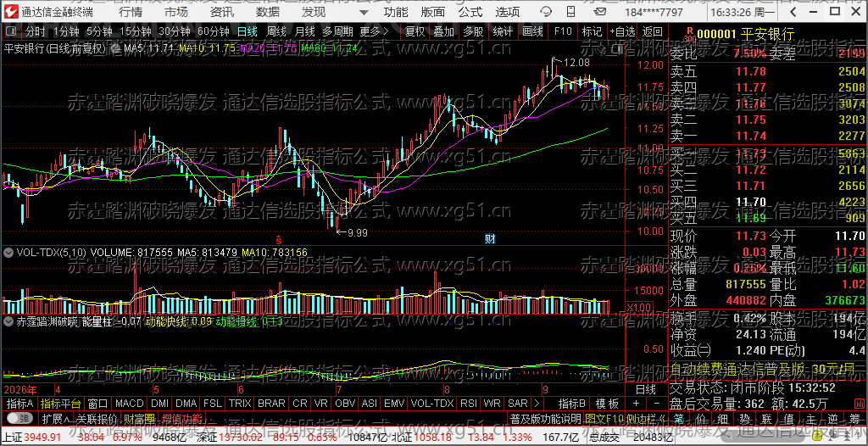Select the DMI indicator tab
Screen dimensions: 868x446
[x=160, y=404]
